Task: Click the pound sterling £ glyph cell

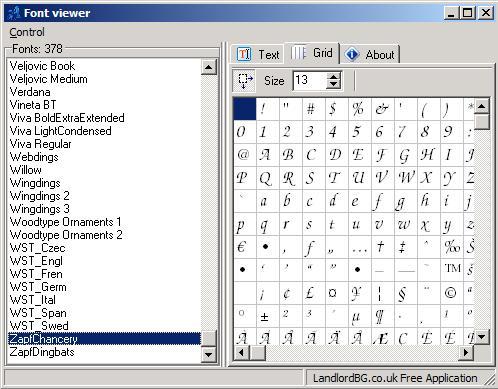Action: point(314,293)
